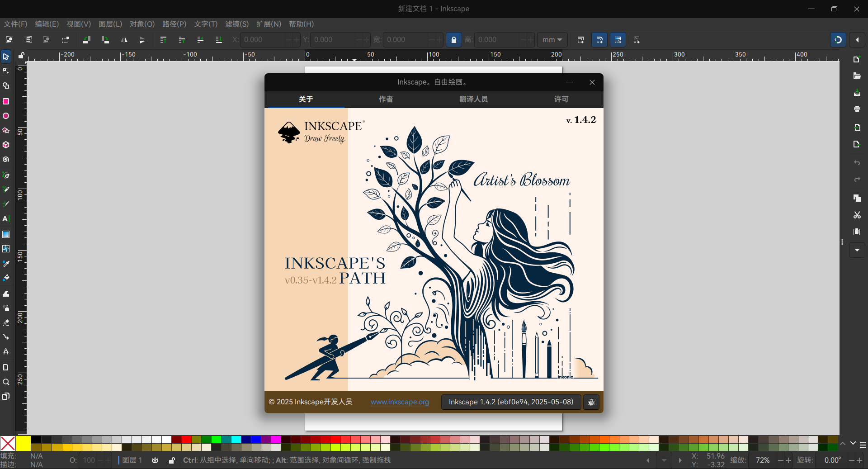868x469 pixels.
Task: Expand the snapping options arrow
Action: point(857,40)
